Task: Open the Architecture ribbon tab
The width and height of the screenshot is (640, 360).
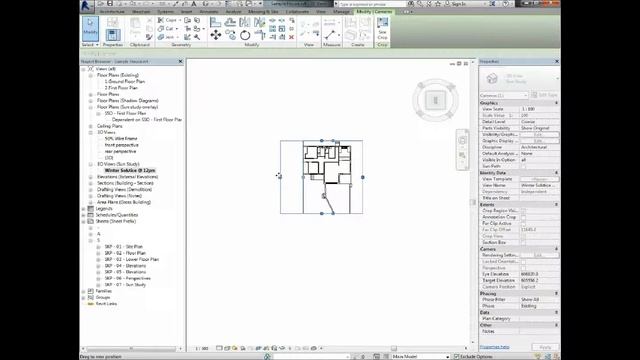Action: click(x=112, y=12)
